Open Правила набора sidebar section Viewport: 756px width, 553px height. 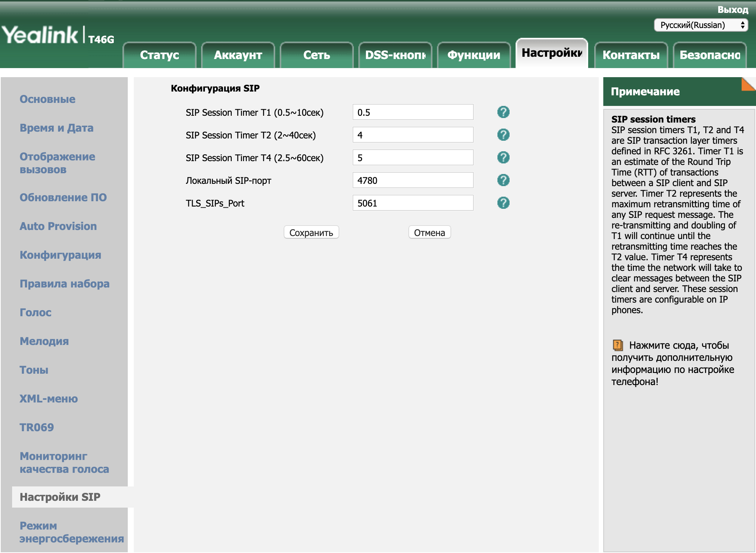click(65, 284)
